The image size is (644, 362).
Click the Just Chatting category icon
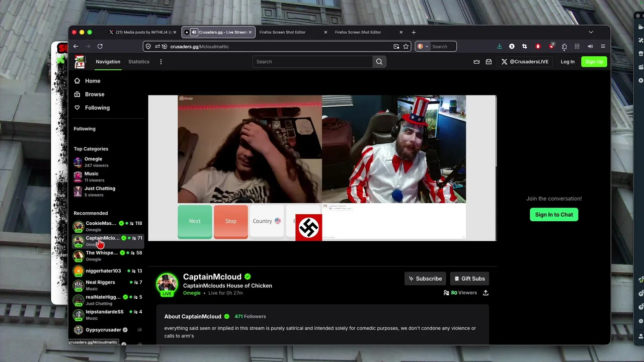(x=77, y=192)
